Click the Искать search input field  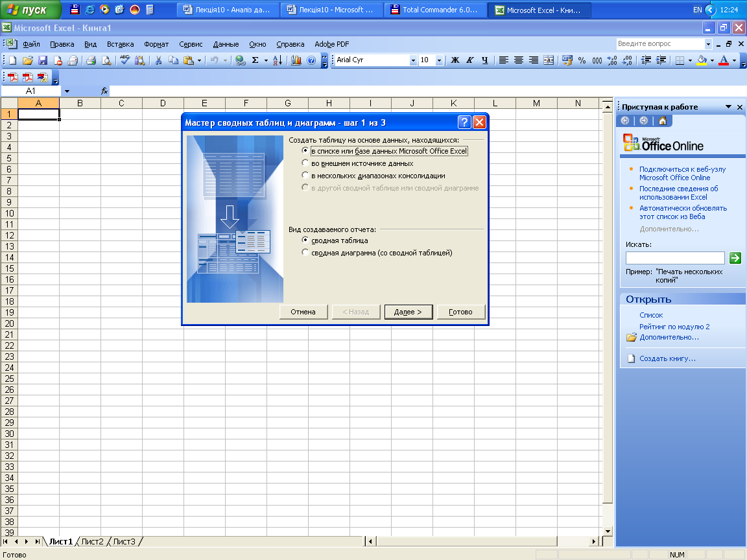coord(675,257)
